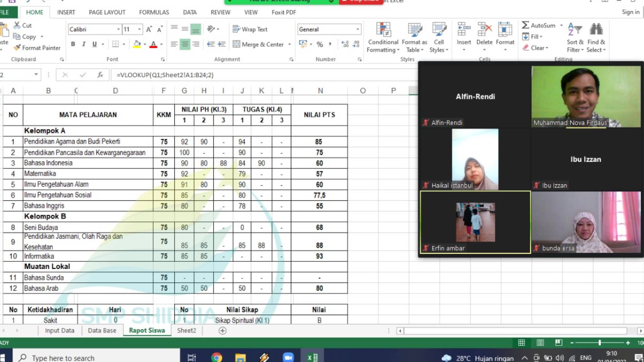Viewport: 644px width, 362px height.
Task: Apply Percent Style format
Action: (320, 44)
